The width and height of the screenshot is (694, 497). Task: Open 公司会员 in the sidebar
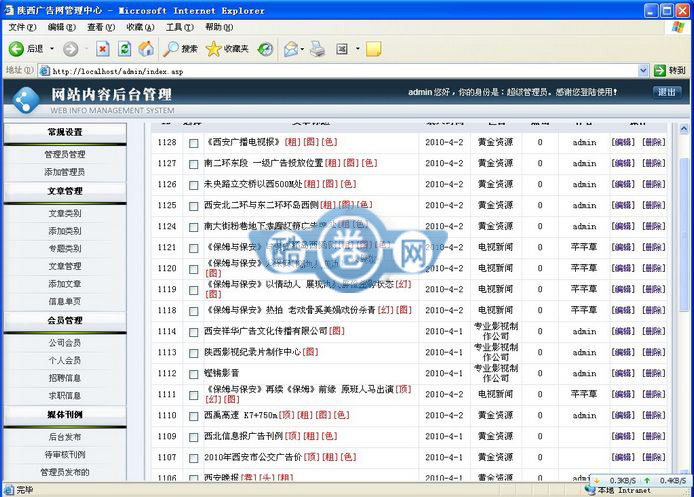click(x=65, y=343)
